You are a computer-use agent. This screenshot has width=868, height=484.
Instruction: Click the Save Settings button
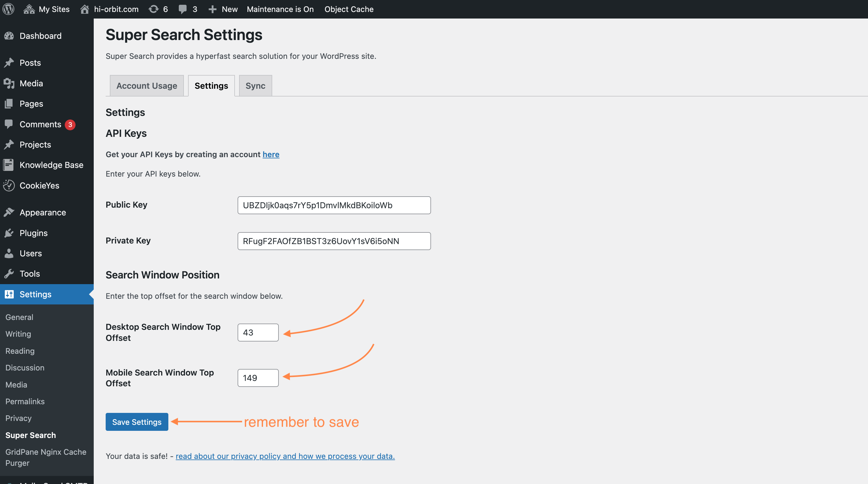pyautogui.click(x=137, y=422)
